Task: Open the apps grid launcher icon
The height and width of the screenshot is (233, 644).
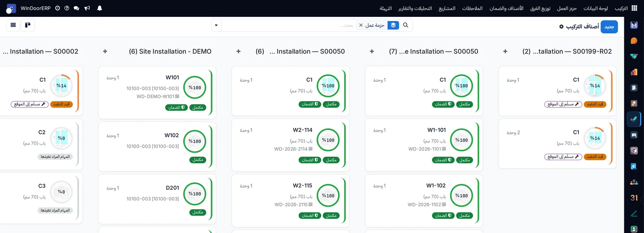Action: [x=634, y=8]
